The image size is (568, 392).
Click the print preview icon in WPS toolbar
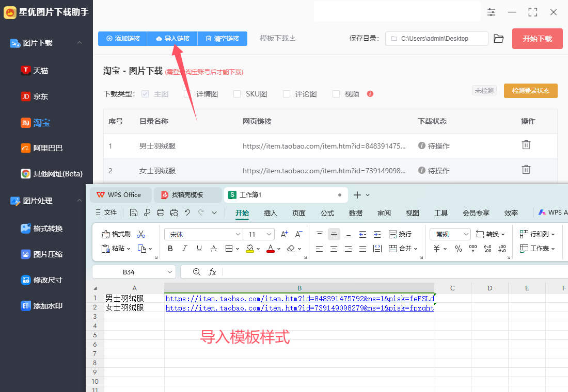[x=174, y=213]
